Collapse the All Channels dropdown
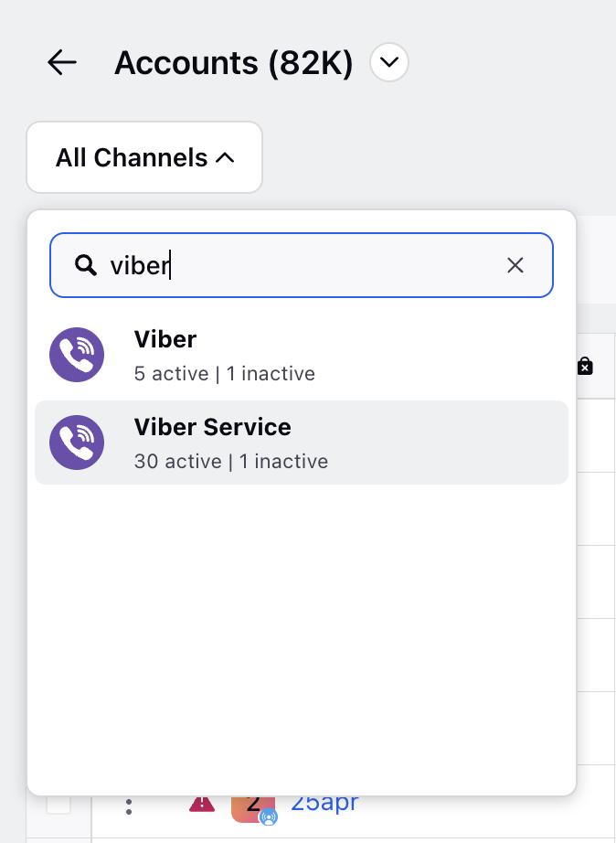This screenshot has width=616, height=843. [144, 157]
